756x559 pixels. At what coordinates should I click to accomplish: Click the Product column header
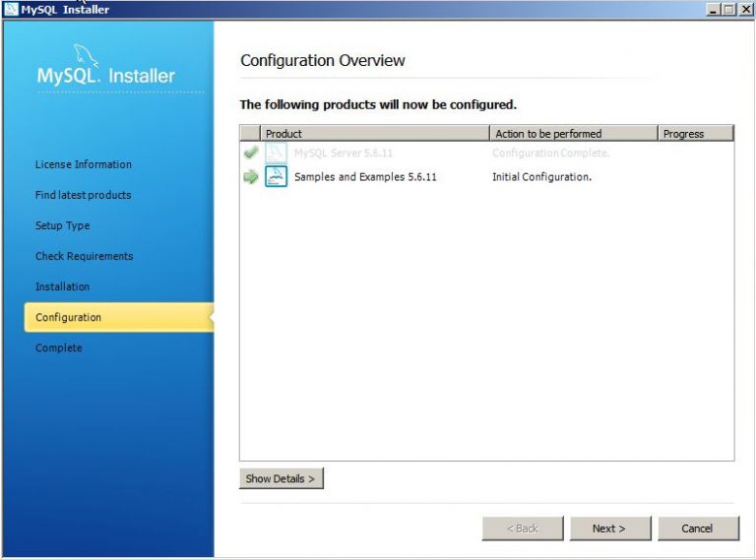point(375,134)
